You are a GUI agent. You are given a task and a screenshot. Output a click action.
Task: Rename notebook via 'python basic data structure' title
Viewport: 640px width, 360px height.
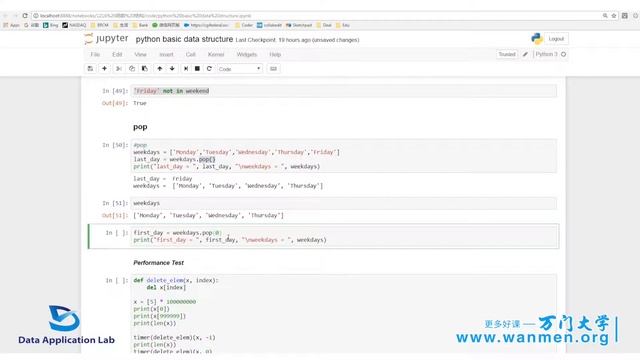(184, 39)
